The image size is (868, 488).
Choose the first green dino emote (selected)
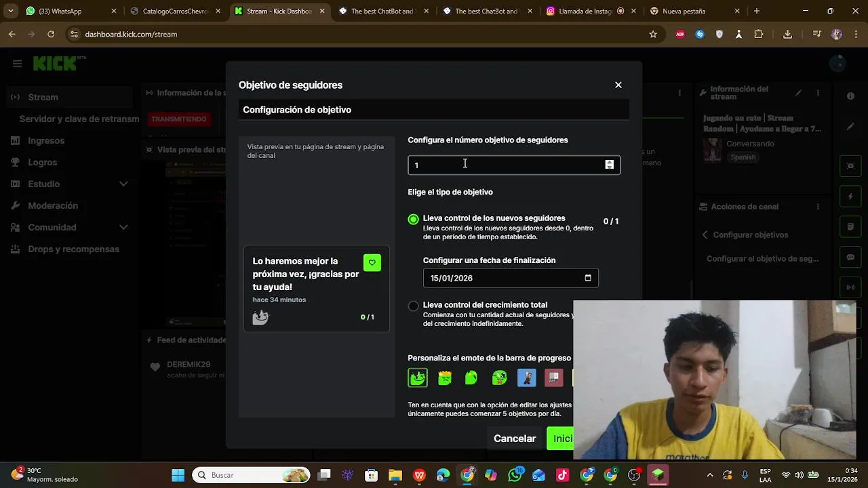pos(418,378)
